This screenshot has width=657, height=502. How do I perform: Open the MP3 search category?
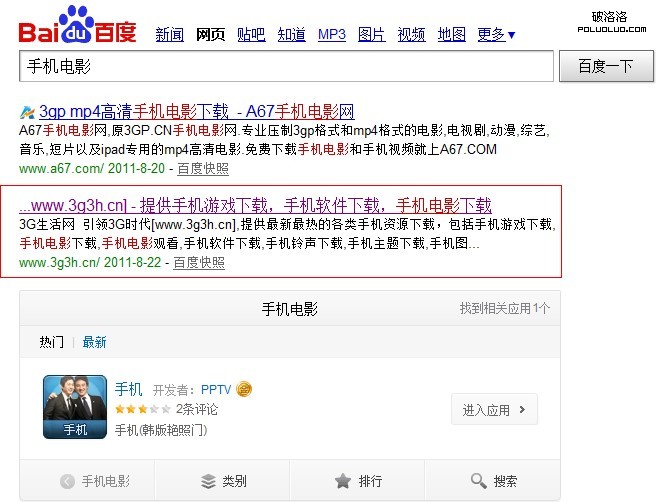pyautogui.click(x=332, y=34)
